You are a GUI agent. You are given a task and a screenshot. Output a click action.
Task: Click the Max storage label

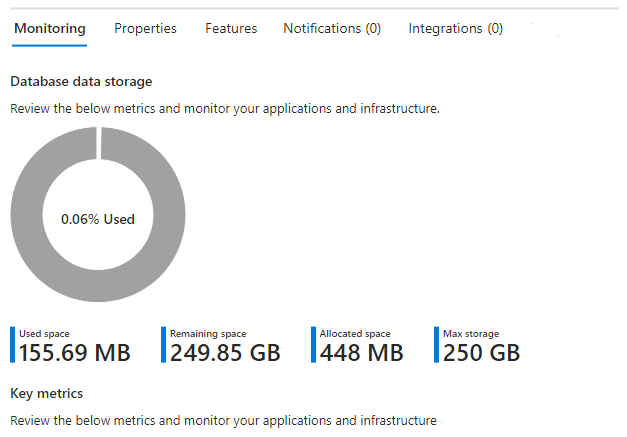click(471, 333)
